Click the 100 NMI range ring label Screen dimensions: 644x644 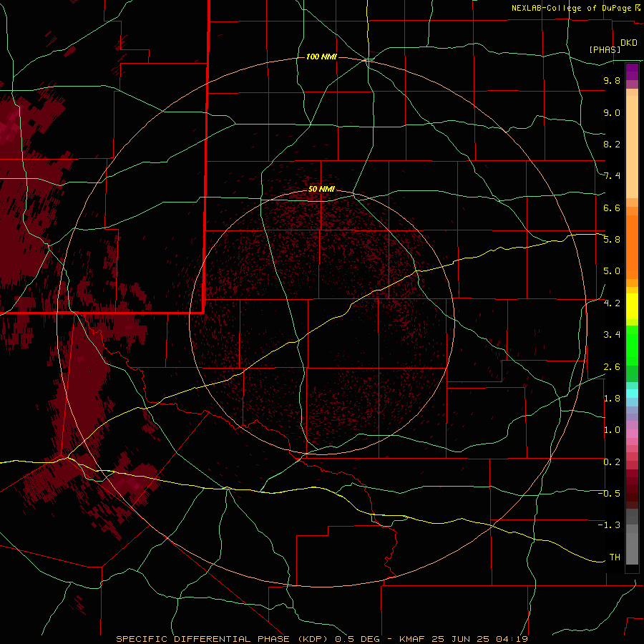point(321,57)
